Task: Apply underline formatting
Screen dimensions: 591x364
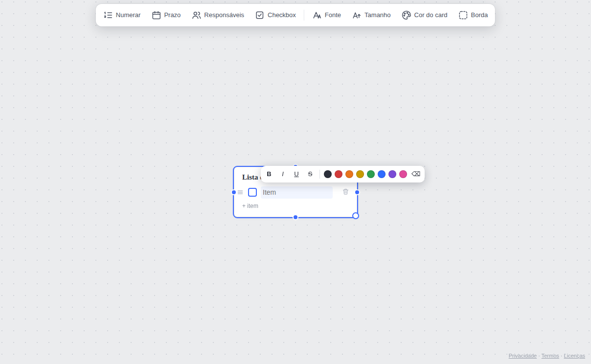Action: [x=296, y=174]
